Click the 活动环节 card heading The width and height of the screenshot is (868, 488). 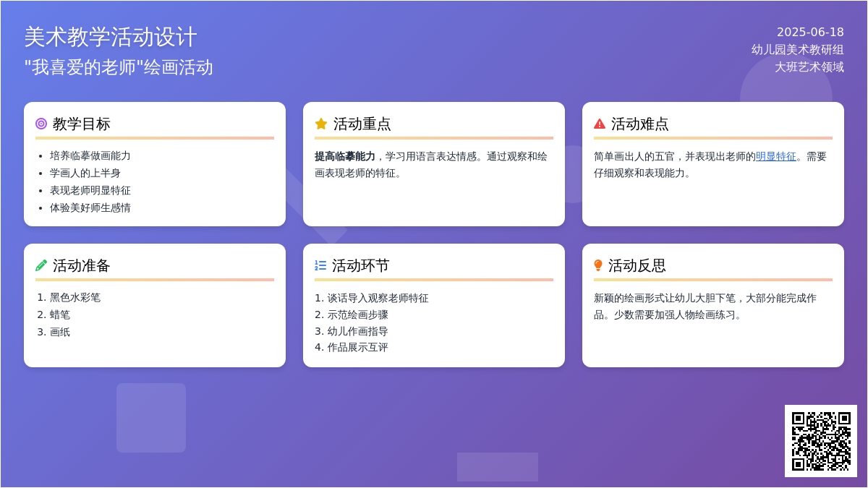click(361, 265)
